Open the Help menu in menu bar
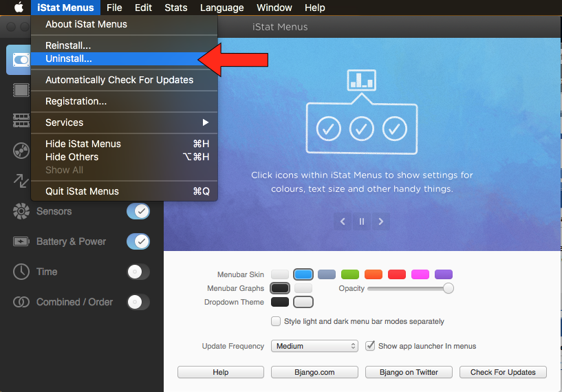The image size is (562, 392). [x=314, y=8]
